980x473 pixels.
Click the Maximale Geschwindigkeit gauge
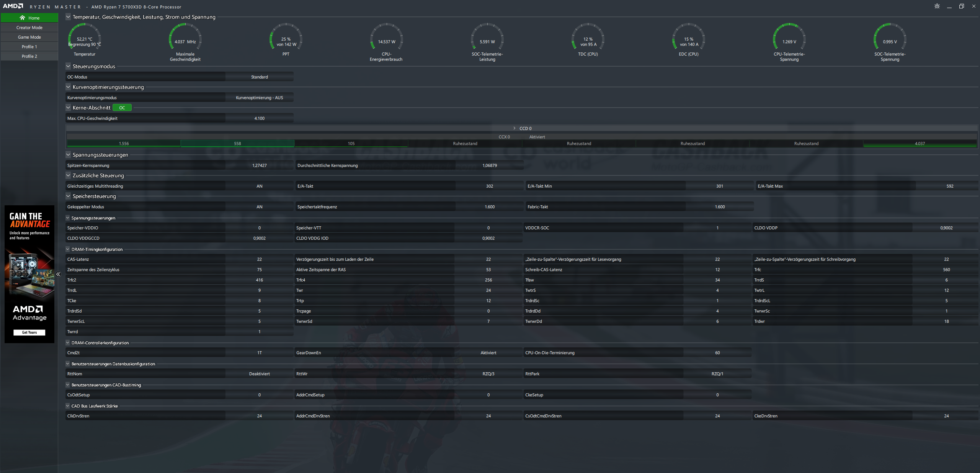185,38
